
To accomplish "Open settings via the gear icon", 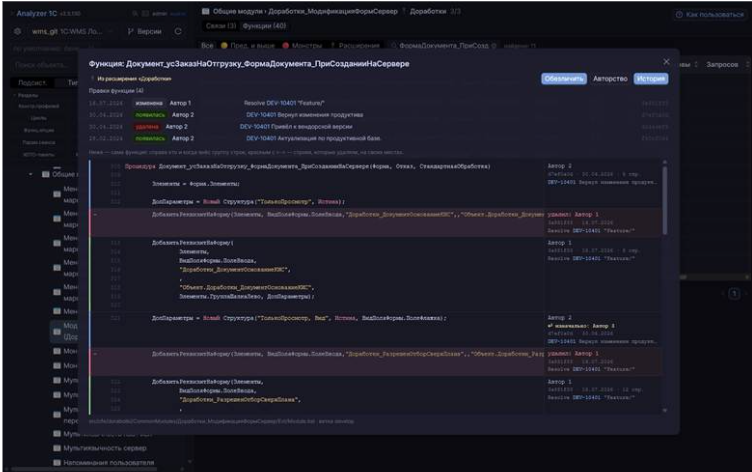I will pos(18,31).
